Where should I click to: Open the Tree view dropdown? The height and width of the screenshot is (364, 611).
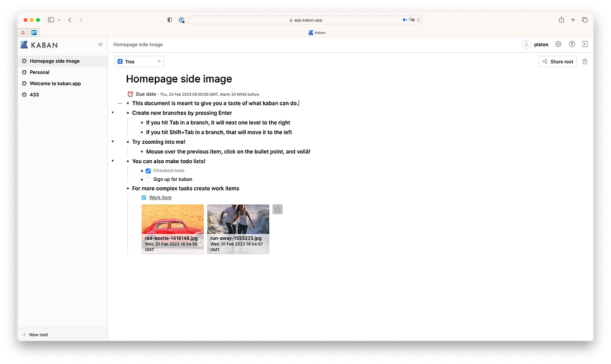point(139,61)
